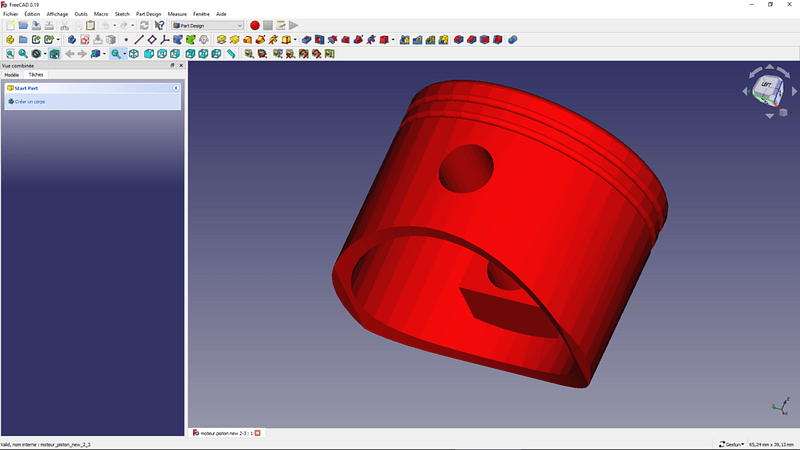The width and height of the screenshot is (800, 450).
Task: Open the Part Design workbench dropdown
Action: 208,26
